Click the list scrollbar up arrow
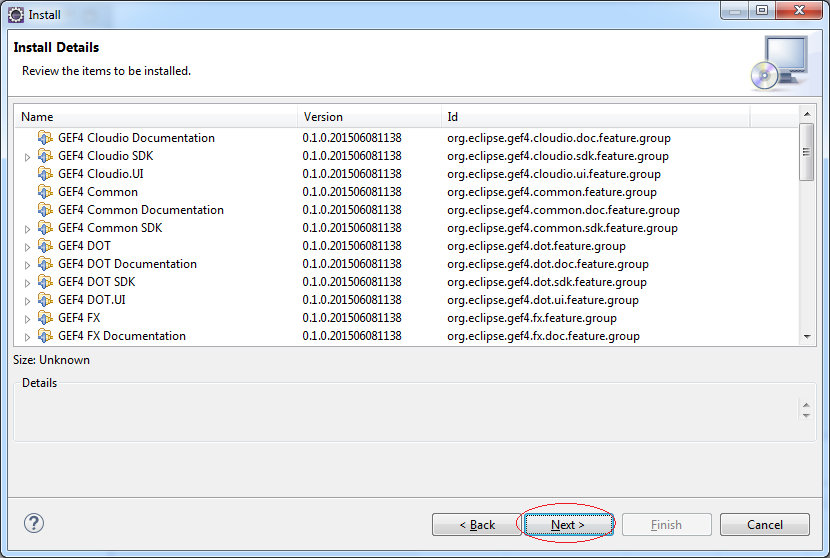 (807, 114)
